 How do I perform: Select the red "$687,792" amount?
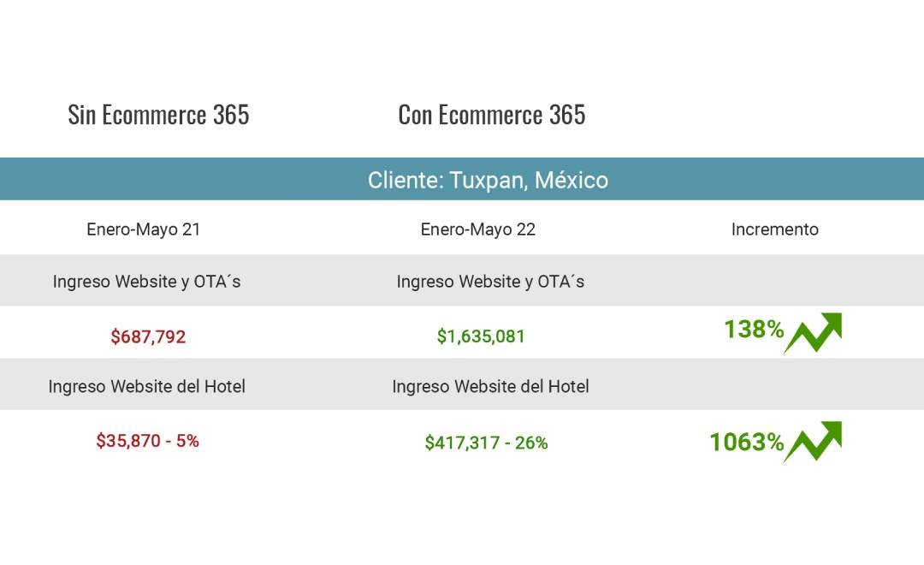point(148,336)
